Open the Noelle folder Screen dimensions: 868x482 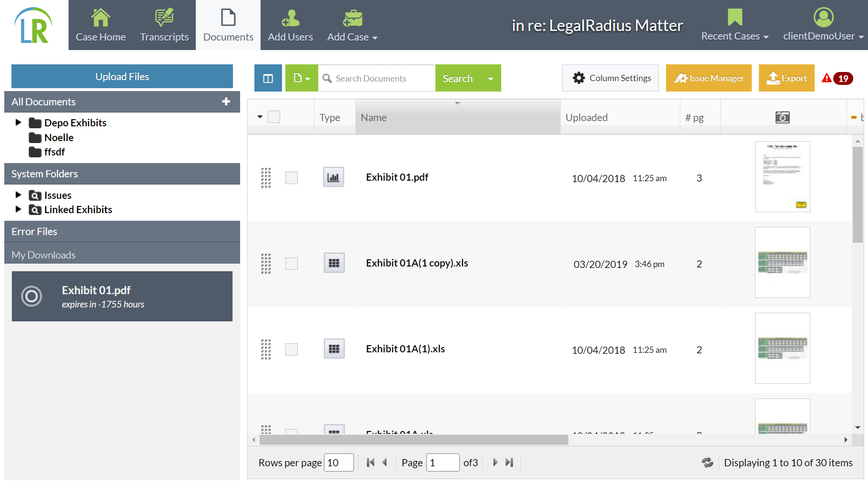pyautogui.click(x=59, y=137)
